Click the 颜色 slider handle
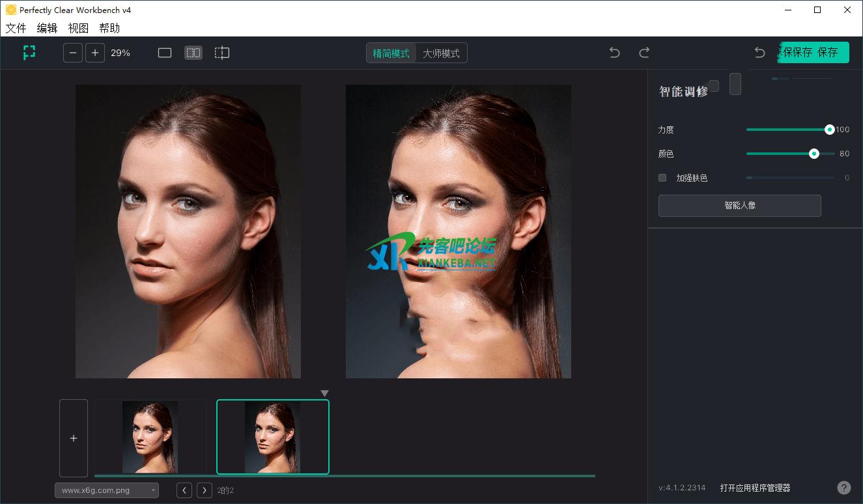Image resolution: width=863 pixels, height=504 pixels. click(x=813, y=154)
